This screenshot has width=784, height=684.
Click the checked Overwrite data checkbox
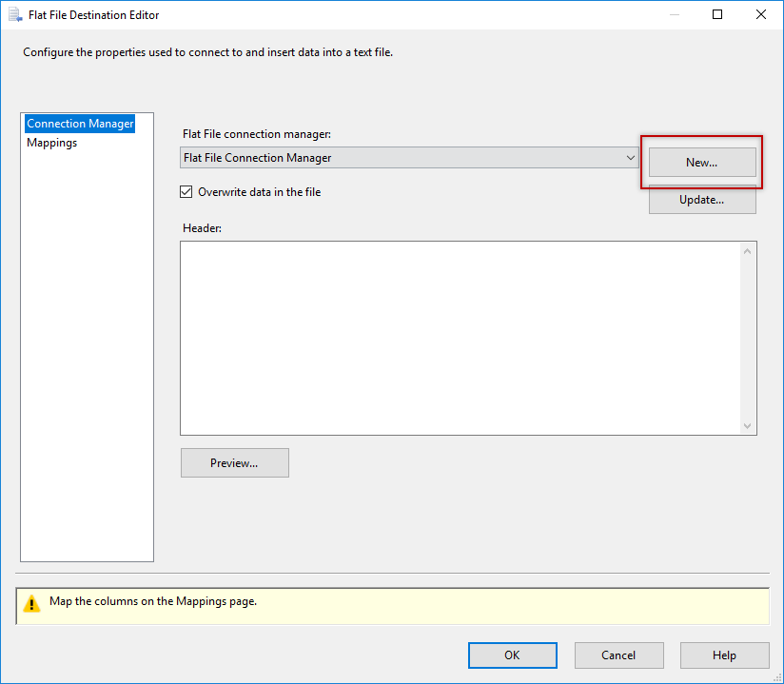186,191
